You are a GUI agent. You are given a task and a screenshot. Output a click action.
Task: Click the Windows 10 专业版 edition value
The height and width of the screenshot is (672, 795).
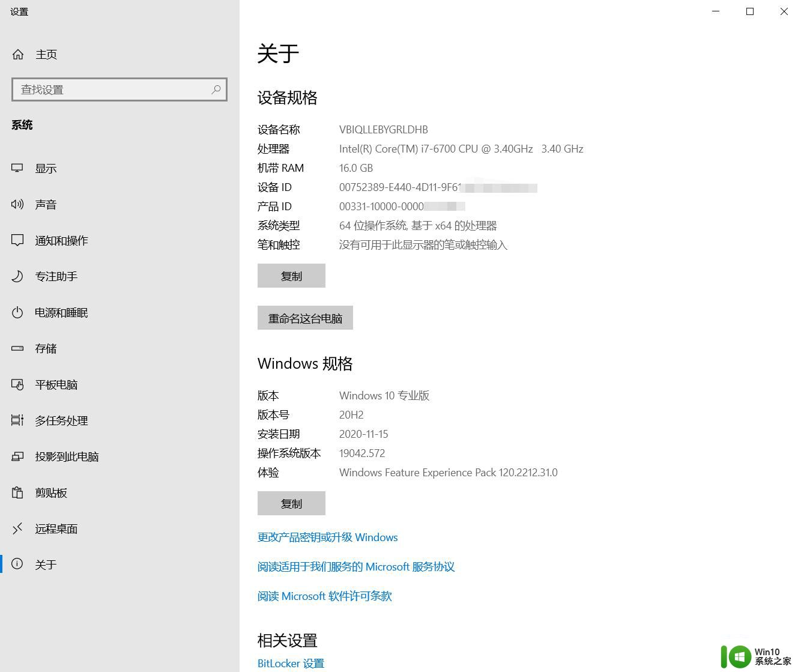(x=384, y=396)
